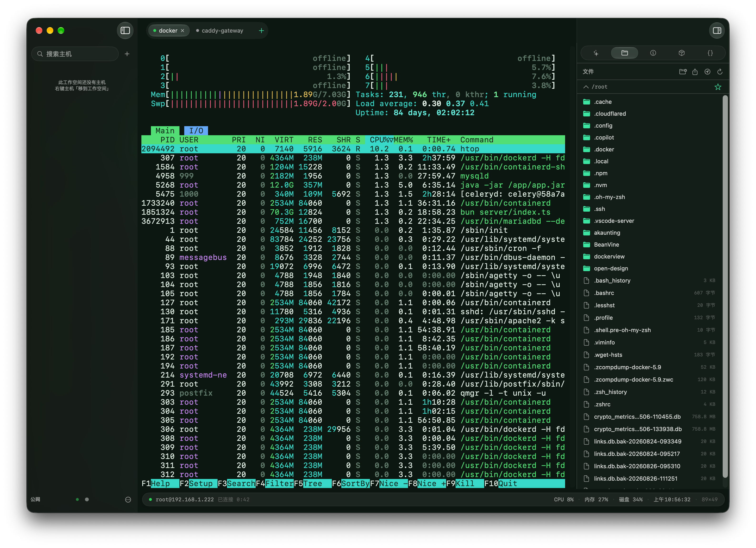Viewport: 756px width, 548px height.
Task: Click the upload file icon
Action: click(695, 72)
